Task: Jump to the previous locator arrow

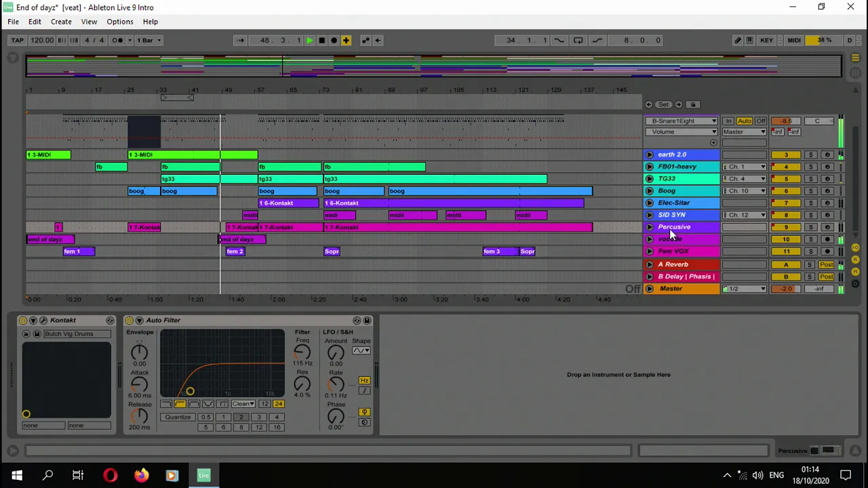Action: (x=649, y=104)
